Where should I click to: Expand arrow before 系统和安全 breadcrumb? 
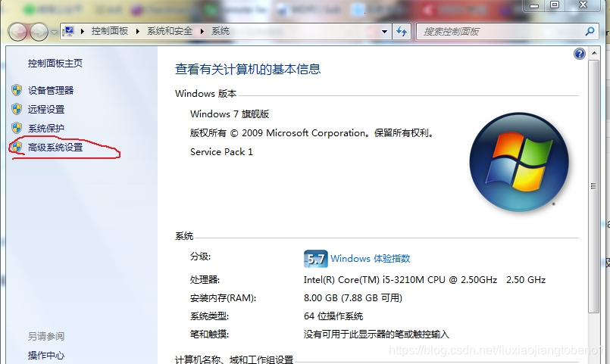tap(138, 32)
